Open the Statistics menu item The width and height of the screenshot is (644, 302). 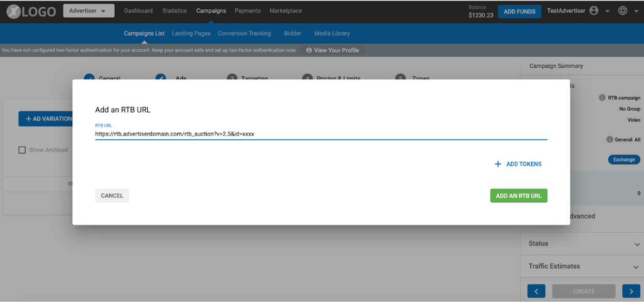(174, 10)
